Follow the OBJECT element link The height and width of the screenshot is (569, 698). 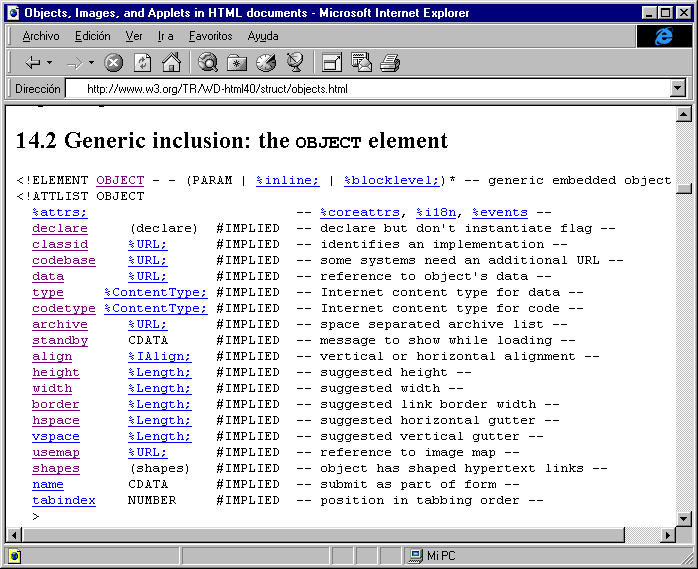120,180
